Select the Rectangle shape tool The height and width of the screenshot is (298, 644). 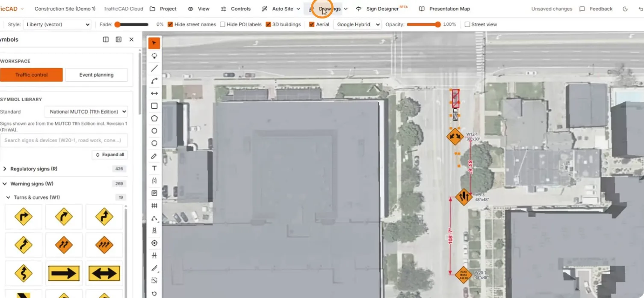[154, 106]
